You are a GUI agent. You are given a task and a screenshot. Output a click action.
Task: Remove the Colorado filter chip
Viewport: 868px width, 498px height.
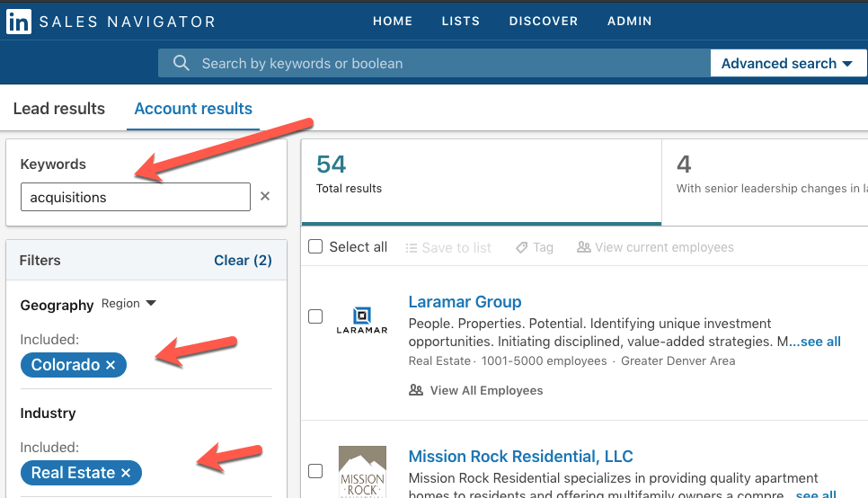coord(111,365)
